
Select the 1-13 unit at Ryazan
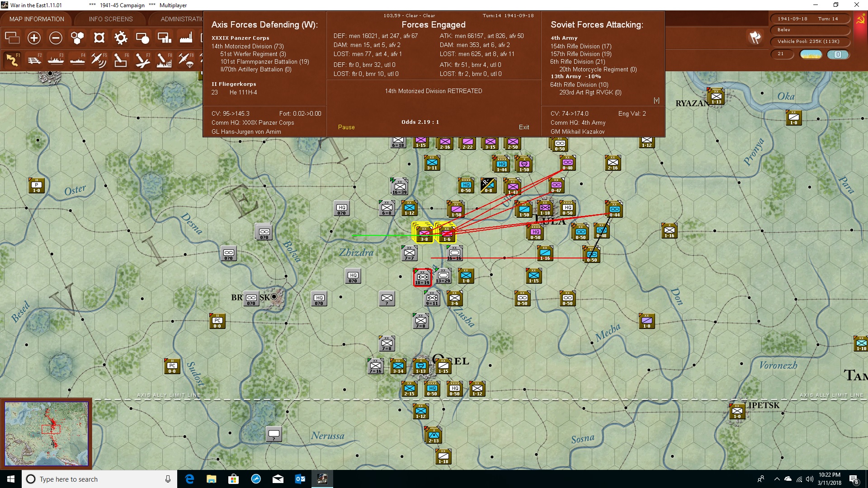point(716,96)
